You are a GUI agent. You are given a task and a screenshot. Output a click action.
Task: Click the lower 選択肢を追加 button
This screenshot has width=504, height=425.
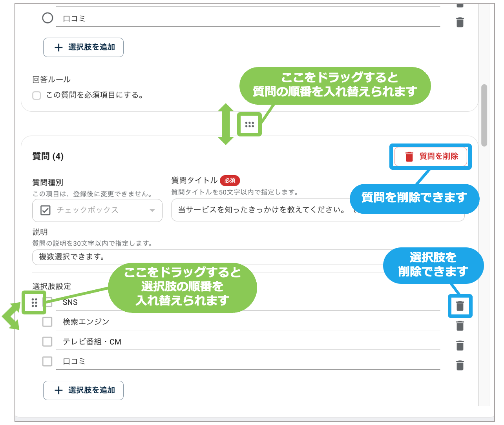point(83,390)
